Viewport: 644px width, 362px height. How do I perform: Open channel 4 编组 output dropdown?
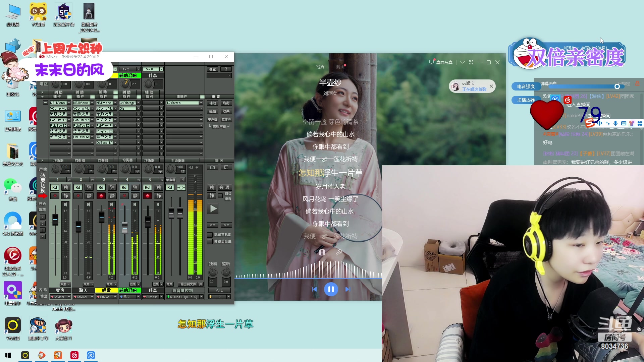pyautogui.click(x=138, y=297)
